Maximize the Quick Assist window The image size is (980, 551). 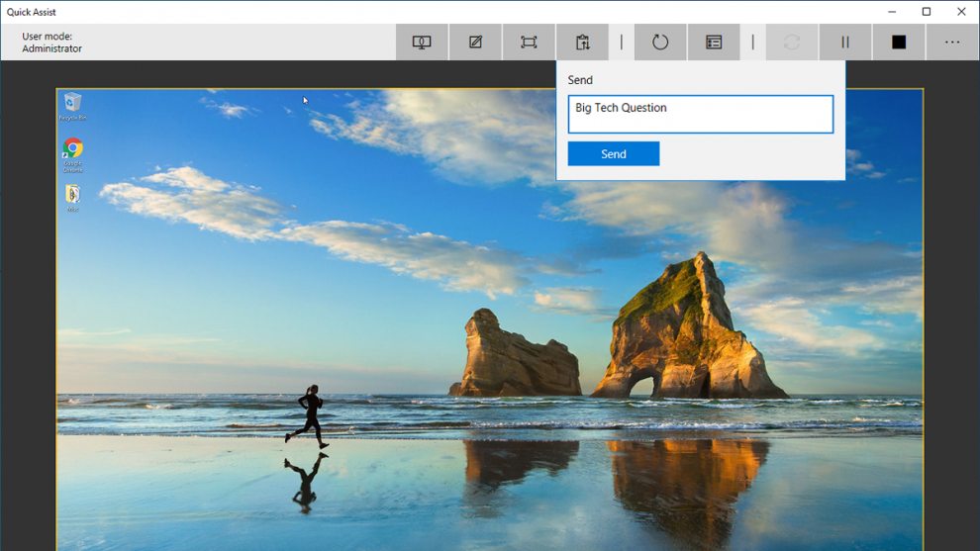(x=927, y=12)
